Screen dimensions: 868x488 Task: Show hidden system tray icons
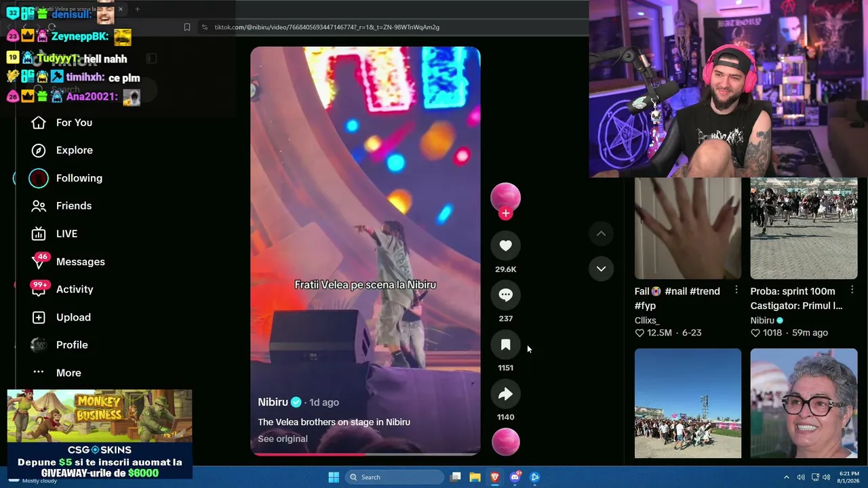(x=787, y=477)
